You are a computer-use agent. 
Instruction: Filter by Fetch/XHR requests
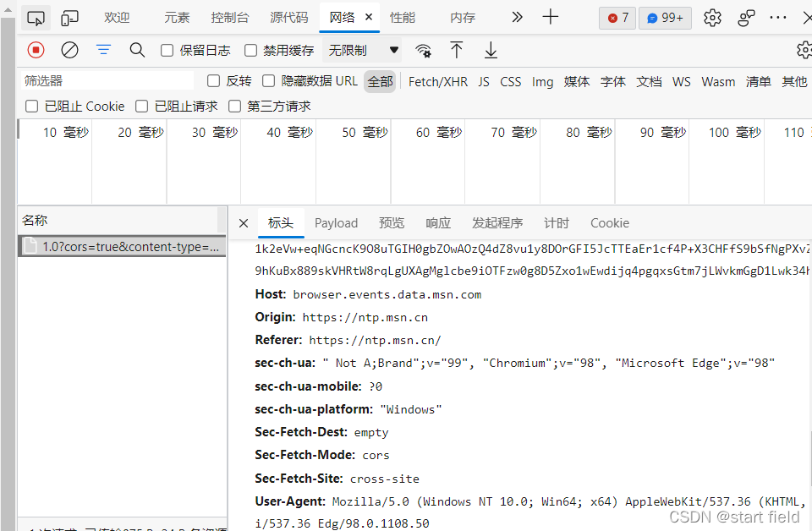tap(437, 82)
